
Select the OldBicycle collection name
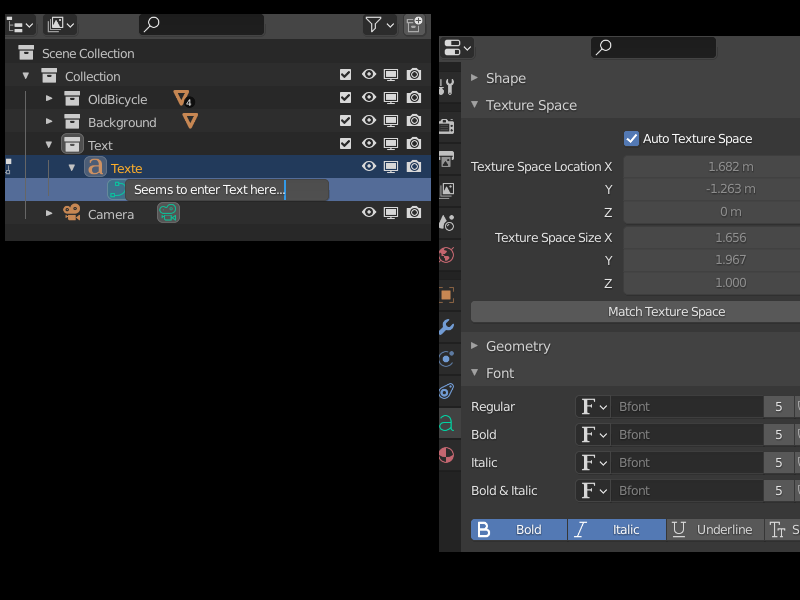[x=117, y=99]
